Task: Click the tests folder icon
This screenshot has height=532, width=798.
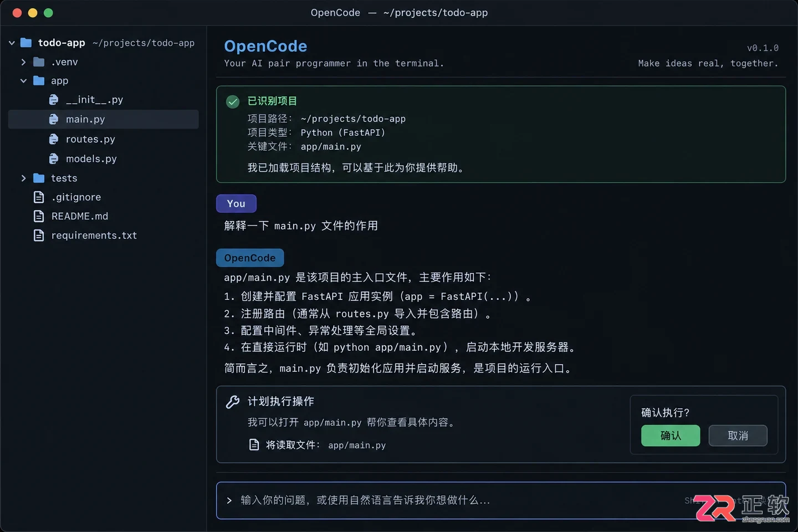Action: pyautogui.click(x=39, y=178)
